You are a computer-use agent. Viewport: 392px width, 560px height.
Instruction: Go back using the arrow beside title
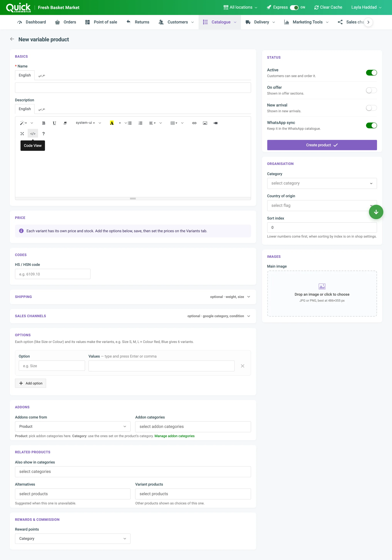(12, 39)
